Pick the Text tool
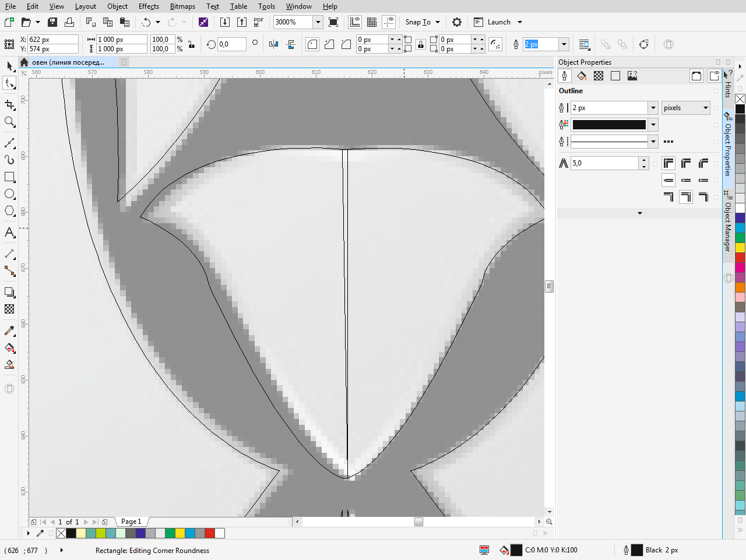Viewport: 746px width, 560px height. pyautogui.click(x=9, y=233)
